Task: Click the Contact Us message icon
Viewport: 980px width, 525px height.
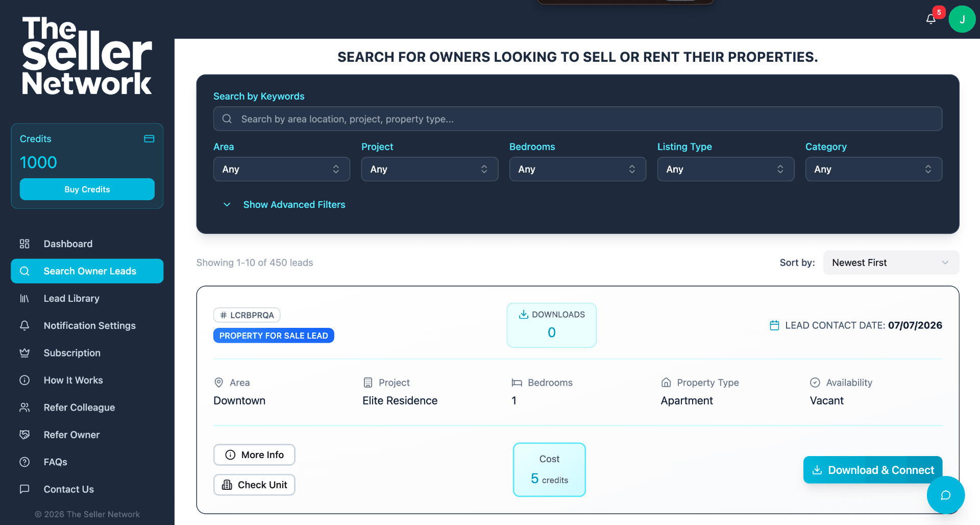Action: (x=24, y=489)
